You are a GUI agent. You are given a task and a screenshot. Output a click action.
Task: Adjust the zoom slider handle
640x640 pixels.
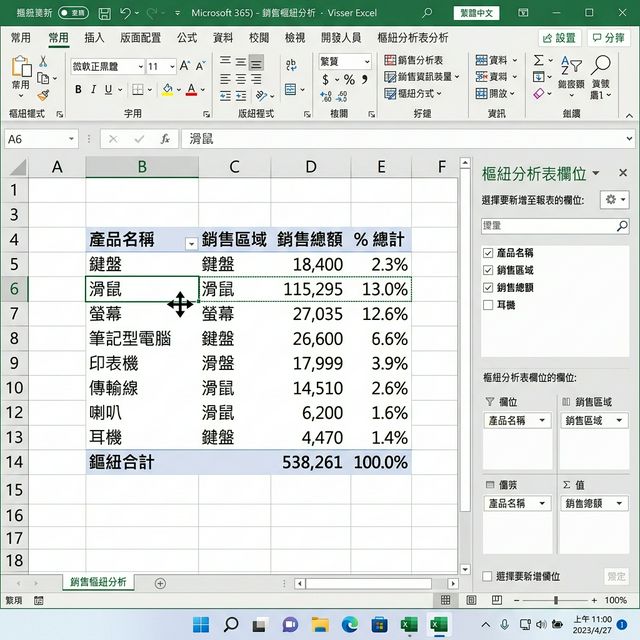(556, 600)
